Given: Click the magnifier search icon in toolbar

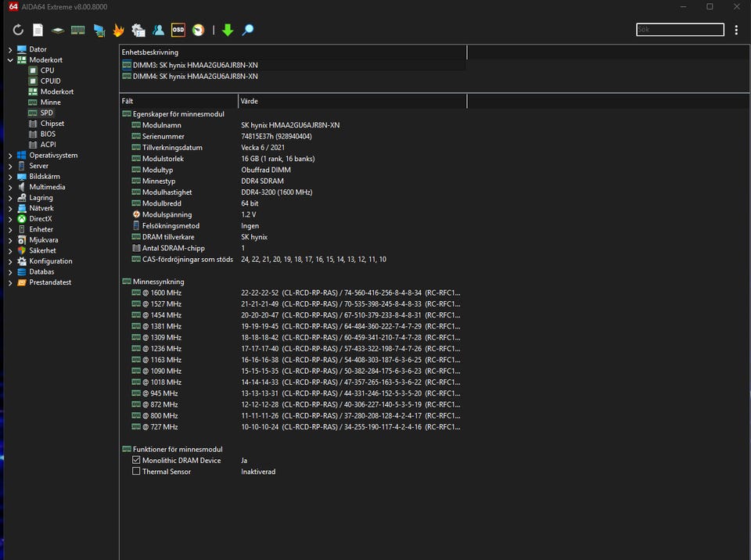Looking at the screenshot, I should coord(248,31).
